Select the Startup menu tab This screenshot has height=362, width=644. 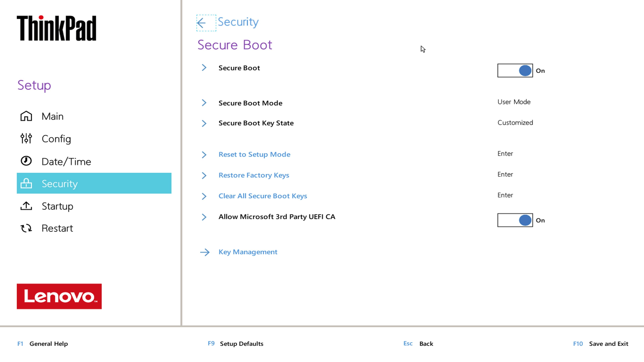point(58,205)
